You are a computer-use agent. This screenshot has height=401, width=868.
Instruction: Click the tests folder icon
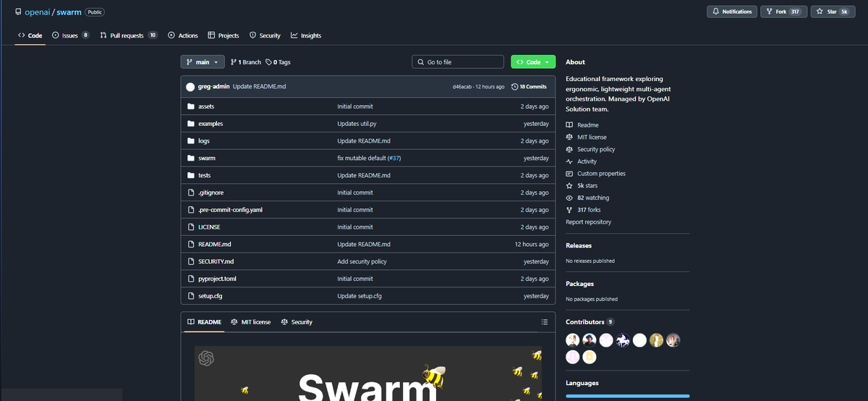click(191, 175)
